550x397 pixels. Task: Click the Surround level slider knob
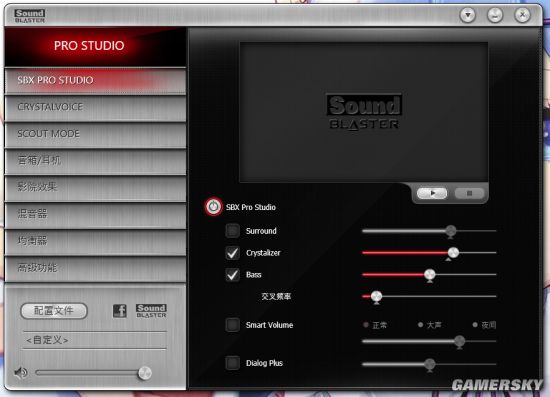pos(451,231)
